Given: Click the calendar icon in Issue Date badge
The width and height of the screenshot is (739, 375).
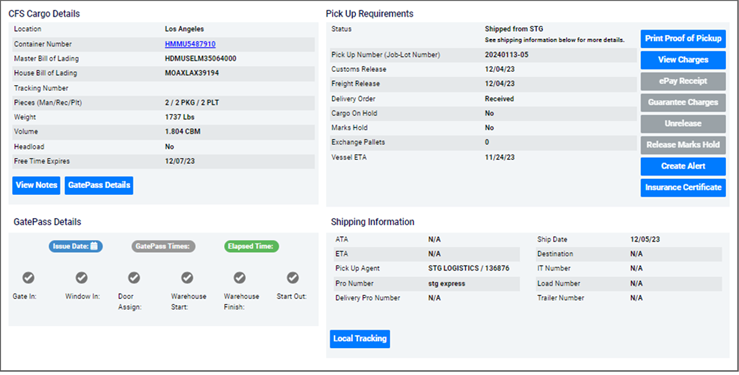Looking at the screenshot, I should pos(94,246).
